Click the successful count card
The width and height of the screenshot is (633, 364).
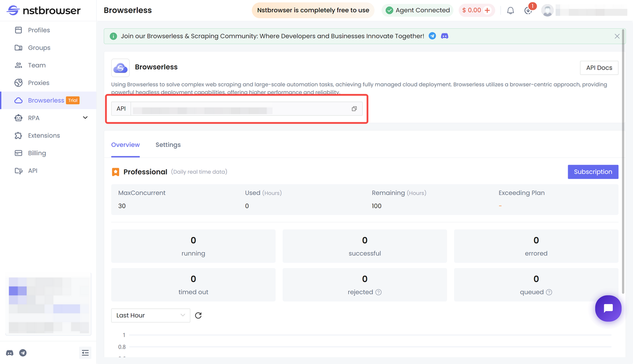[364, 246]
